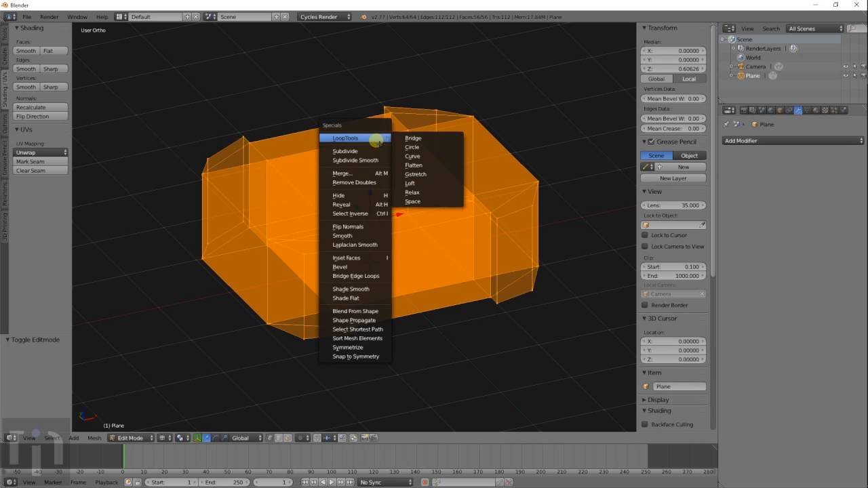Open the Unwrap dropdown in UVs panel
The height and width of the screenshot is (488, 868).
41,152
